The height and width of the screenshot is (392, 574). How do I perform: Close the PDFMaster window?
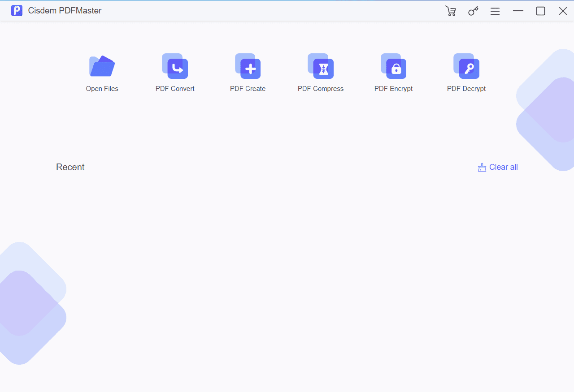click(x=563, y=11)
